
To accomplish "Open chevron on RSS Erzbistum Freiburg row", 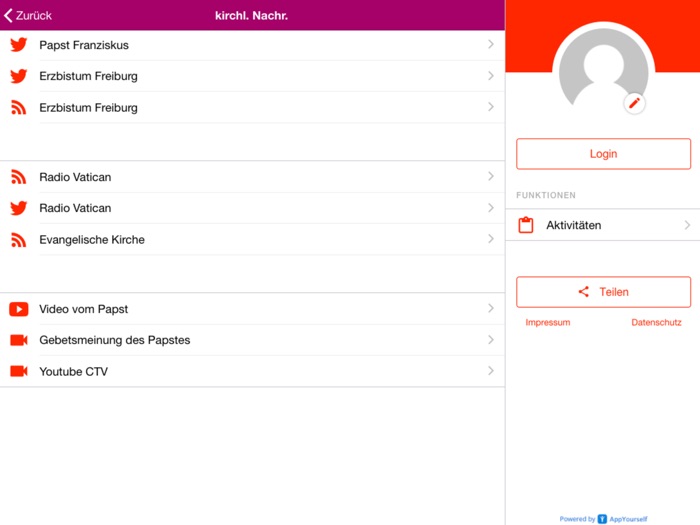I will [491, 107].
